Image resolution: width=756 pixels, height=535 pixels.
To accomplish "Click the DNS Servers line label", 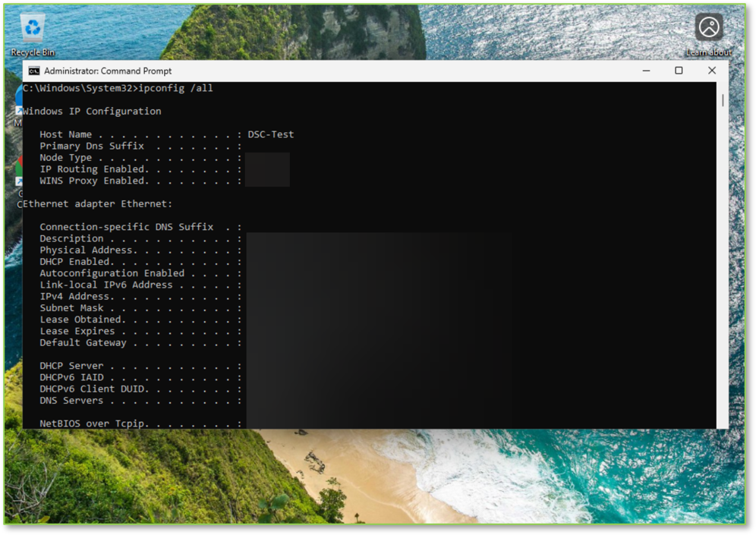I will pos(71,401).
